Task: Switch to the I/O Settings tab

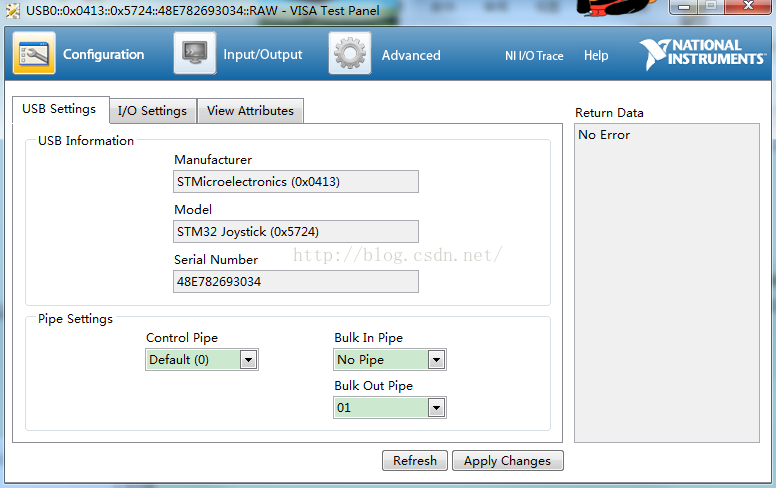Action: coord(152,110)
